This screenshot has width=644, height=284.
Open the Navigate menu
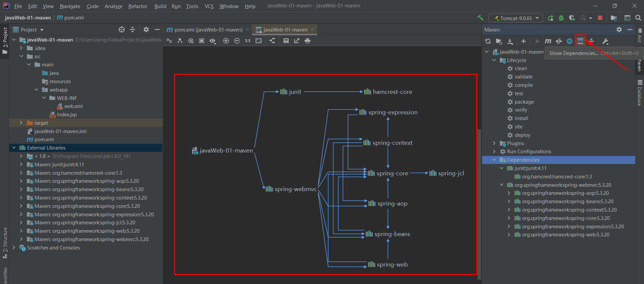coord(70,6)
